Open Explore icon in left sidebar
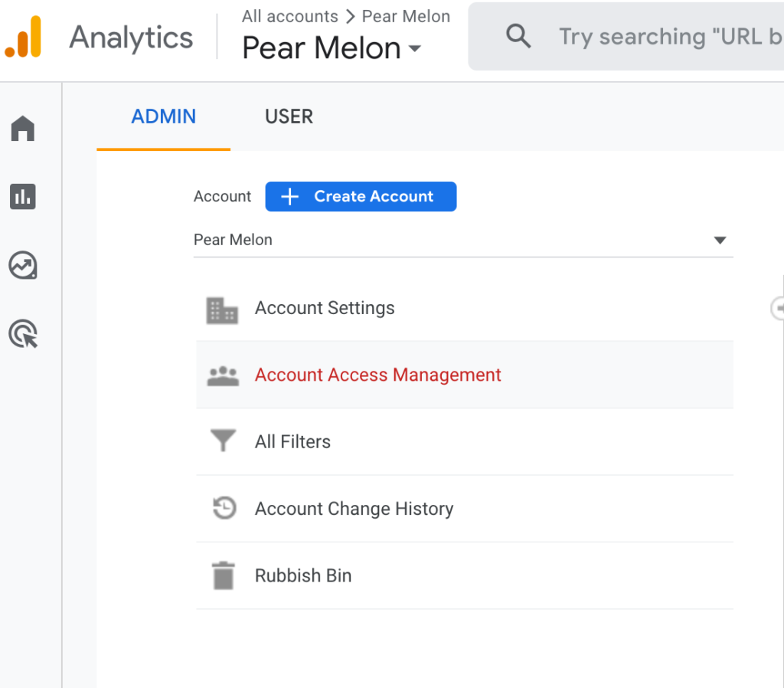784x688 pixels. pos(23,266)
